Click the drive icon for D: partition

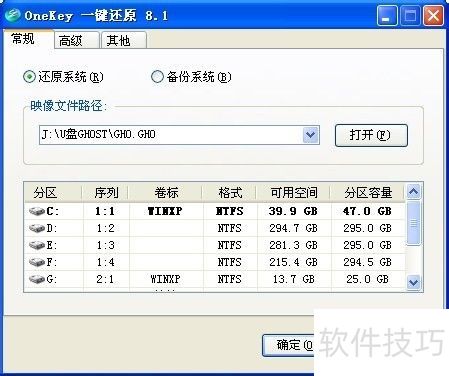pos(37,228)
